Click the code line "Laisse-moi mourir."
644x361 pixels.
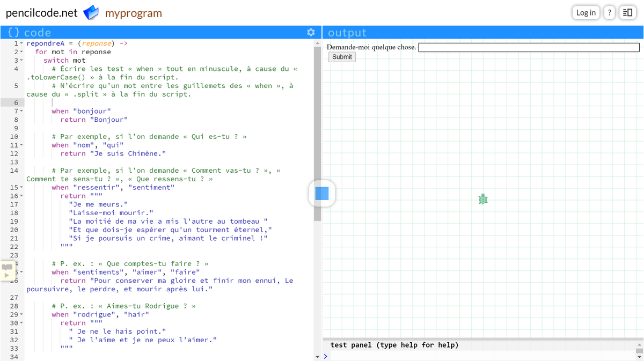pyautogui.click(x=111, y=213)
